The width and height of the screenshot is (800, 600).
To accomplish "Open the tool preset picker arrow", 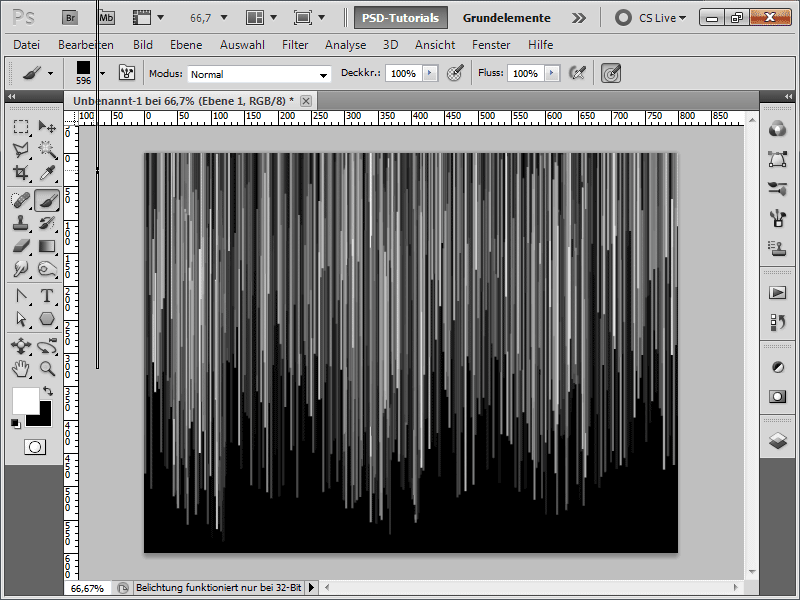I will (50, 73).
